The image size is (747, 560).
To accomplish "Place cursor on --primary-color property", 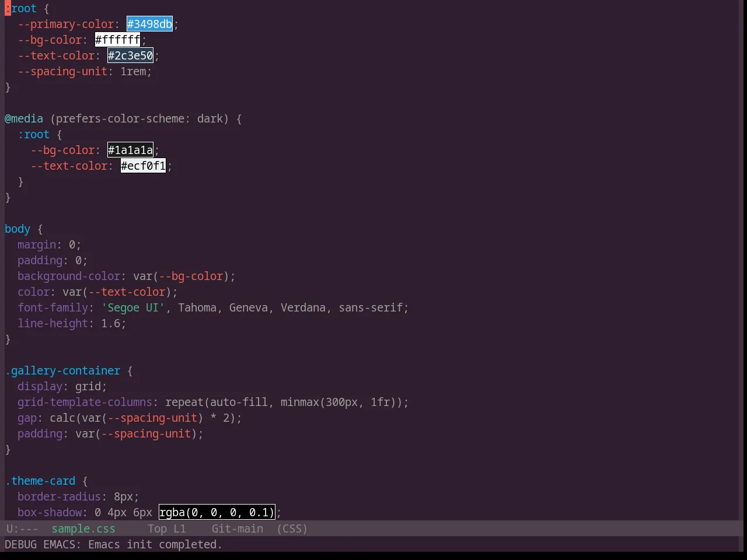I will pyautogui.click(x=66, y=24).
